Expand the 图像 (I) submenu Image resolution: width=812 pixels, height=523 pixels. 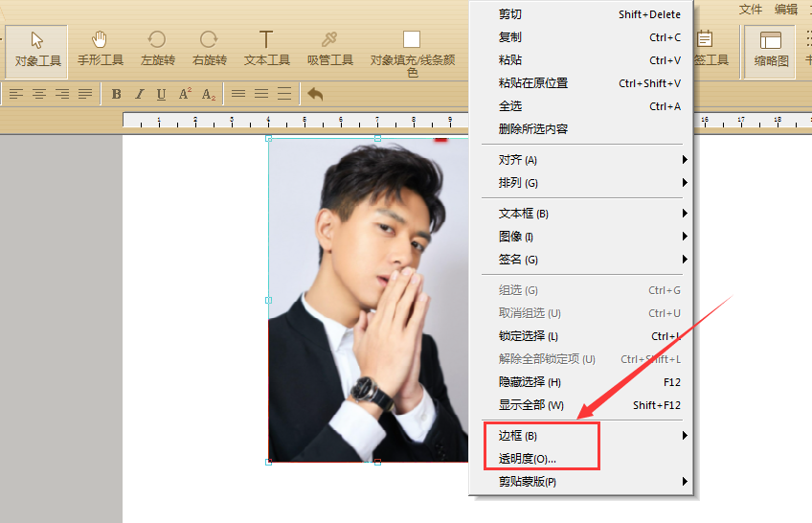coord(581,237)
